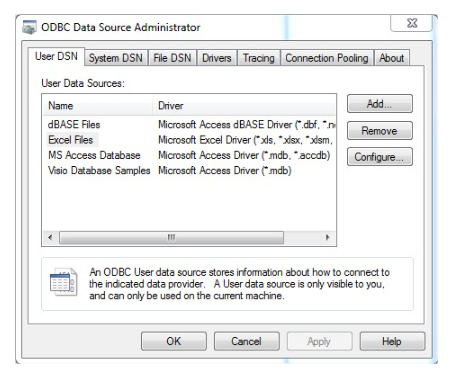Click the horizontal scrollbar thumb

pyautogui.click(x=171, y=238)
